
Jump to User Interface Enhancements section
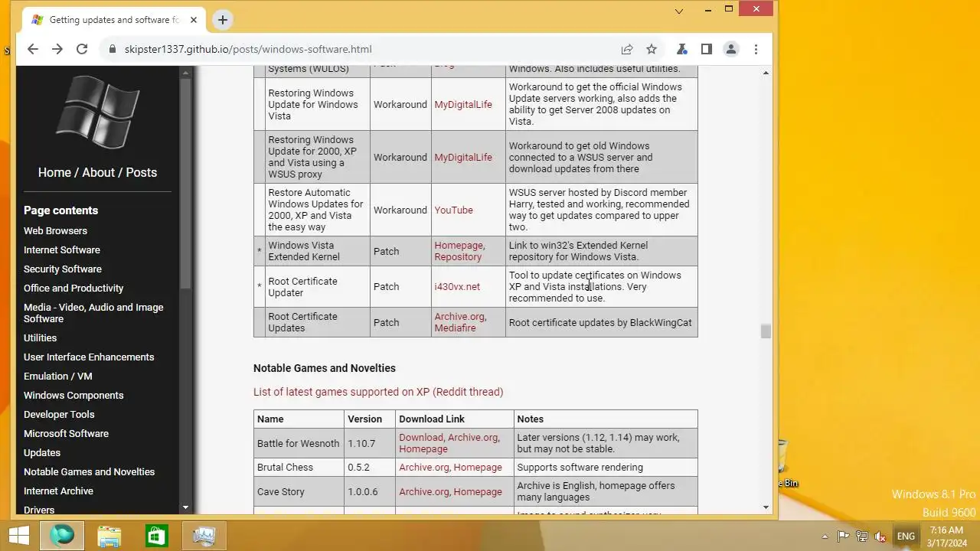pos(89,357)
